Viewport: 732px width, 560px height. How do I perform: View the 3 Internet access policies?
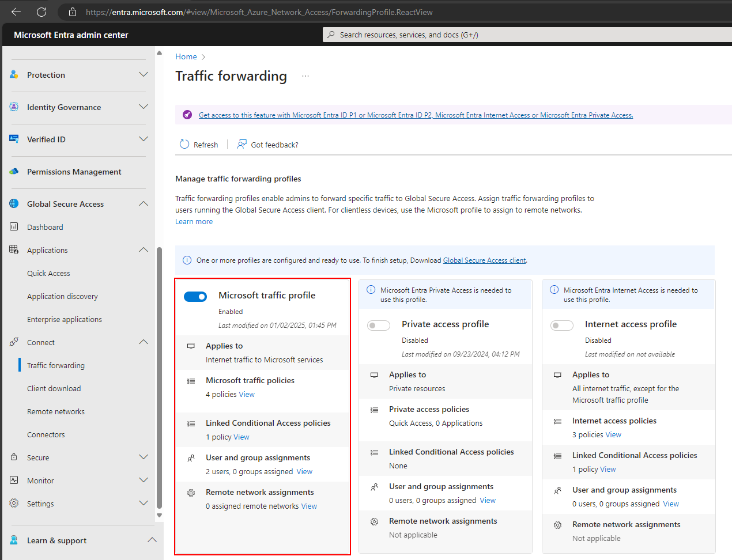click(613, 434)
